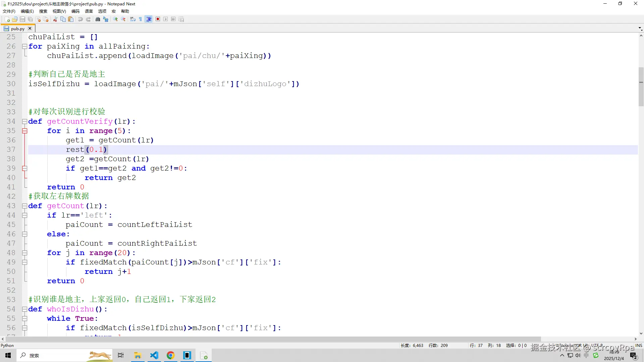Start recording a macro
The width and height of the screenshot is (644, 362).
(x=158, y=19)
